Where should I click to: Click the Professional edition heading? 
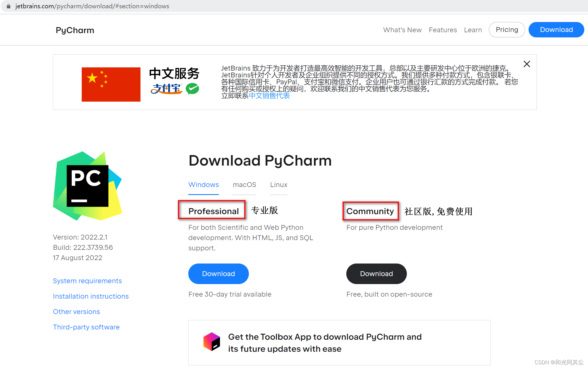(213, 211)
